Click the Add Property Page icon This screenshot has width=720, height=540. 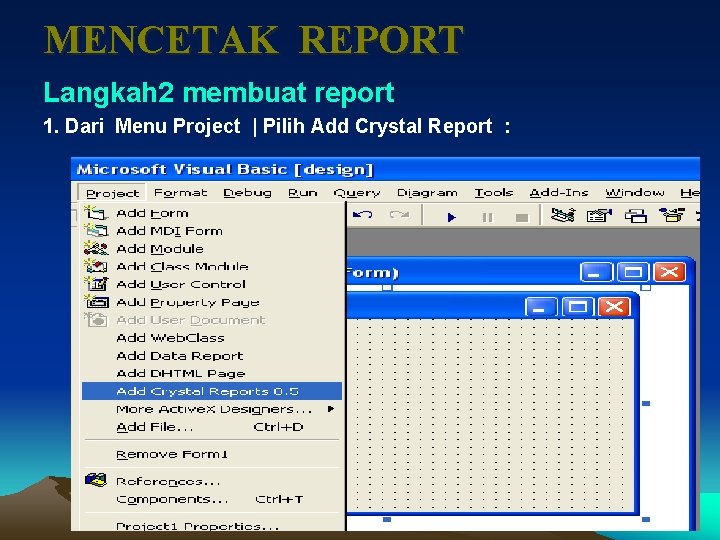96,302
